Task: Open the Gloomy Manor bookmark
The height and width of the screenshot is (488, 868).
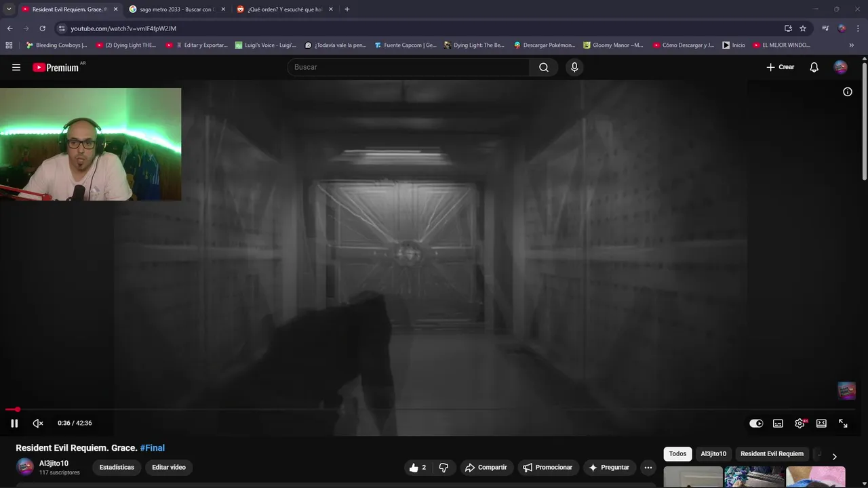Action: pos(614,45)
